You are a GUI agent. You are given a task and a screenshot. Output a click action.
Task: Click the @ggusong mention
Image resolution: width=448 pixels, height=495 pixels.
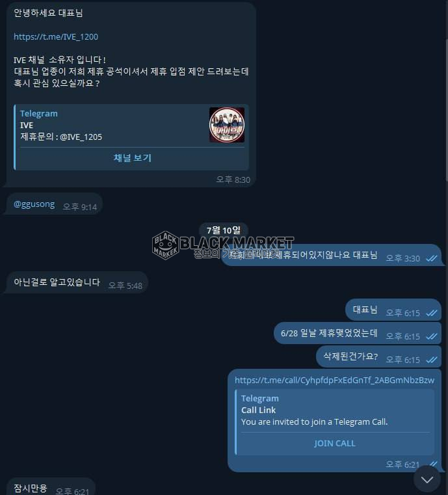coord(34,204)
